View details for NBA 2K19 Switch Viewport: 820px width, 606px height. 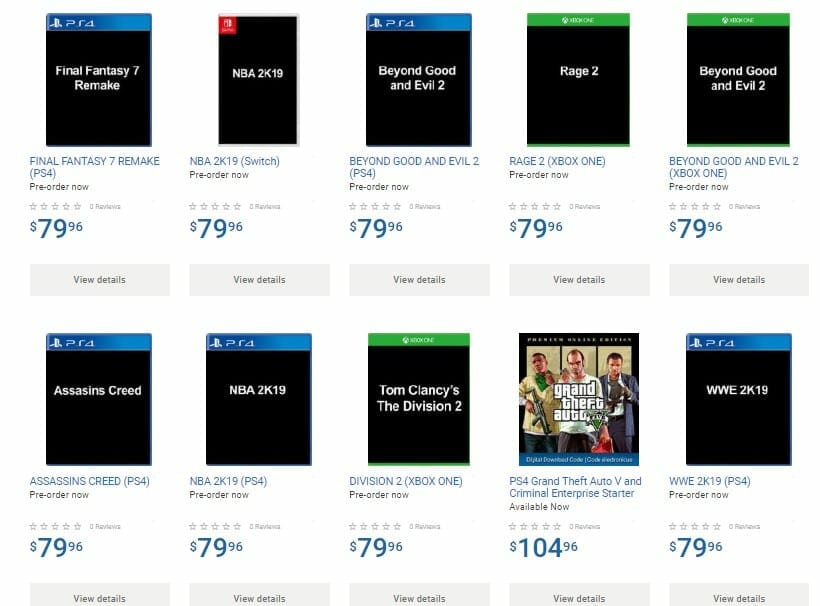click(x=259, y=280)
